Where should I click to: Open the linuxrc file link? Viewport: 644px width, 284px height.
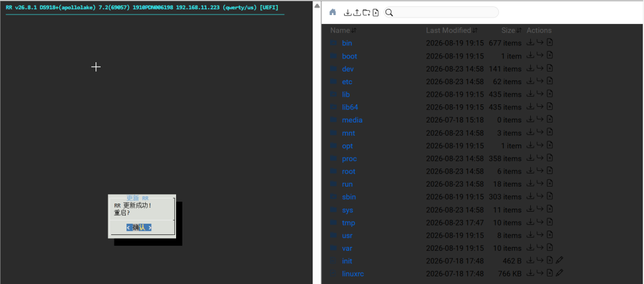click(353, 274)
